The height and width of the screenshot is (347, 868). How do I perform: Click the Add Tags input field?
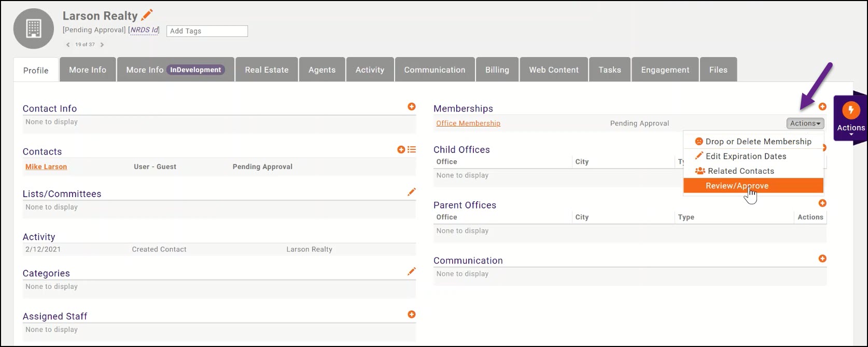pos(207,31)
